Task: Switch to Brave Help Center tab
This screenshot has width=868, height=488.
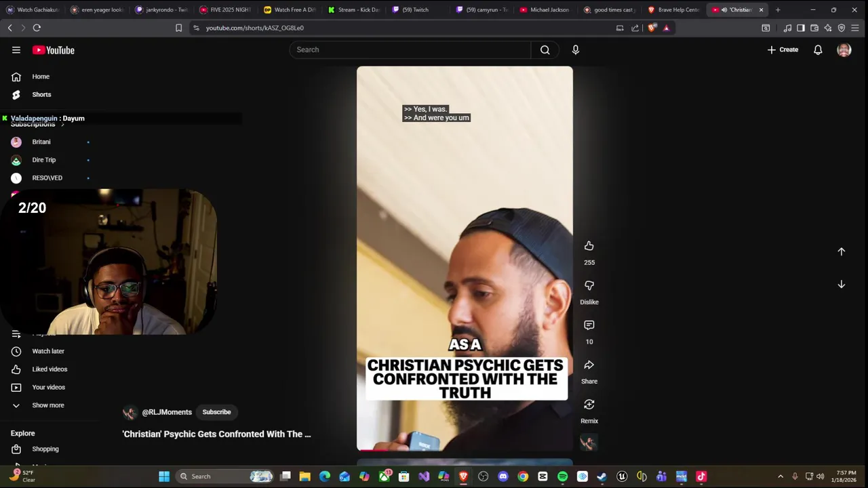Action: [x=675, y=9]
